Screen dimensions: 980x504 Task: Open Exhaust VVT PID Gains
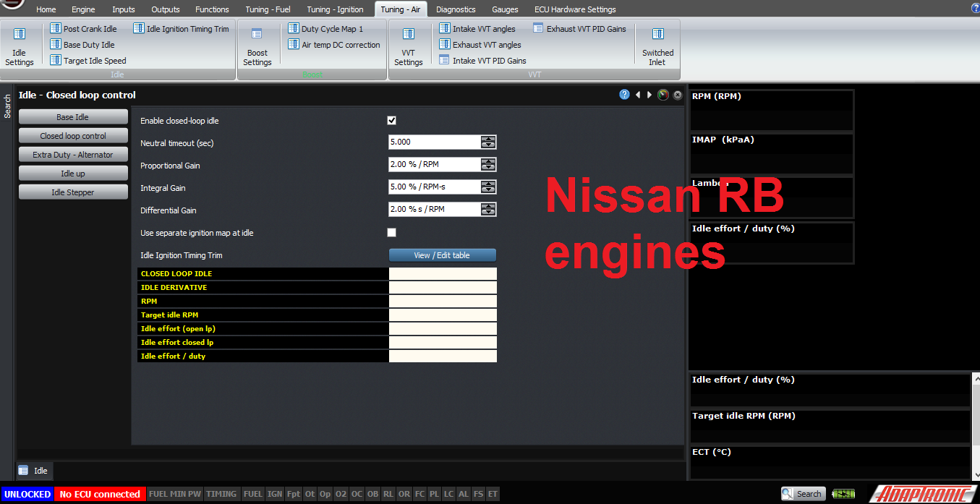click(580, 29)
